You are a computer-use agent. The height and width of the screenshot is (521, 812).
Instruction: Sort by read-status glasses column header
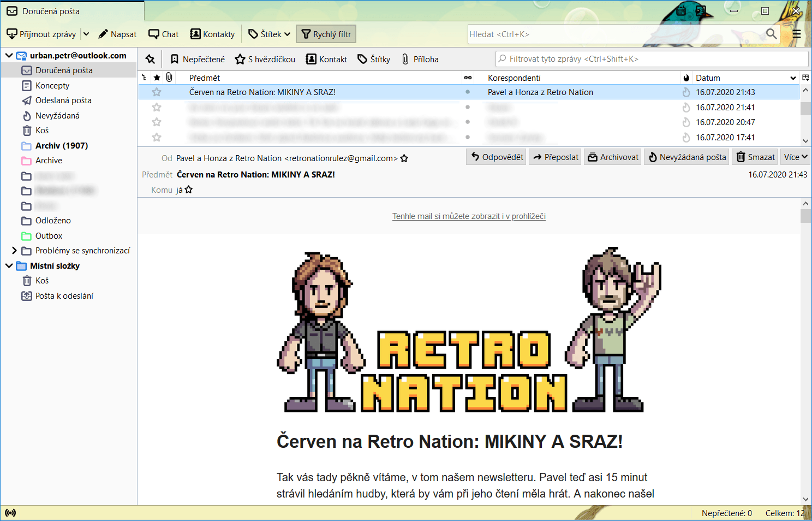pos(468,78)
